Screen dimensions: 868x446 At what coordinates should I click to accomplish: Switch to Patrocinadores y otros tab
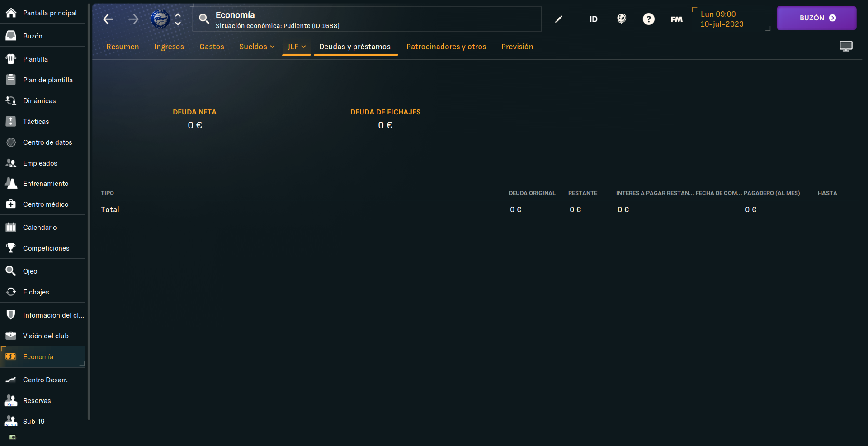tap(446, 47)
